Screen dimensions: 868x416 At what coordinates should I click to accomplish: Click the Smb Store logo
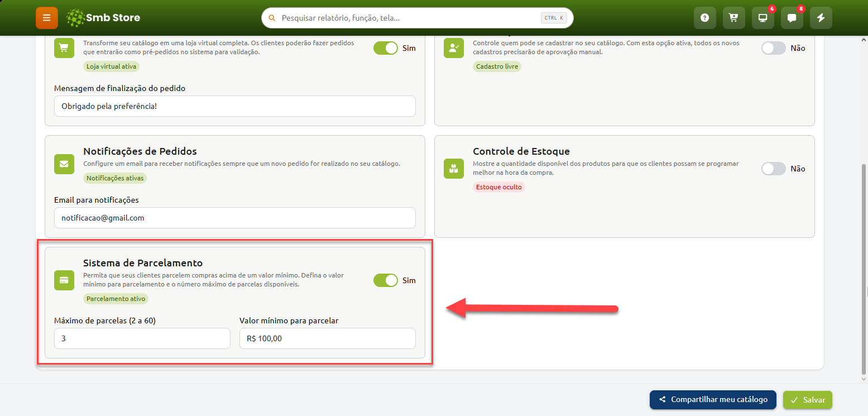click(103, 18)
